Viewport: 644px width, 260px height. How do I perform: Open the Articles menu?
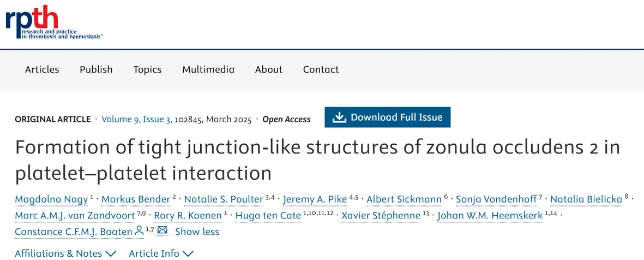pyautogui.click(x=42, y=69)
